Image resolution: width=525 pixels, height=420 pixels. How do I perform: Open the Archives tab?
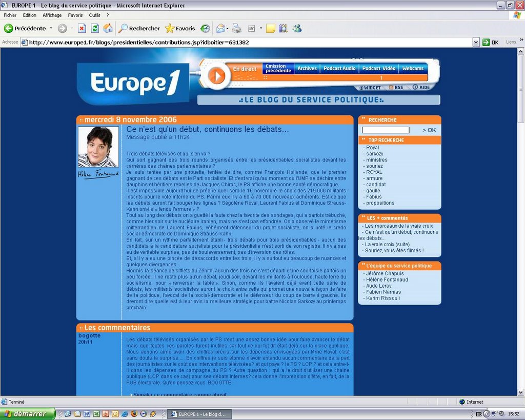[307, 68]
